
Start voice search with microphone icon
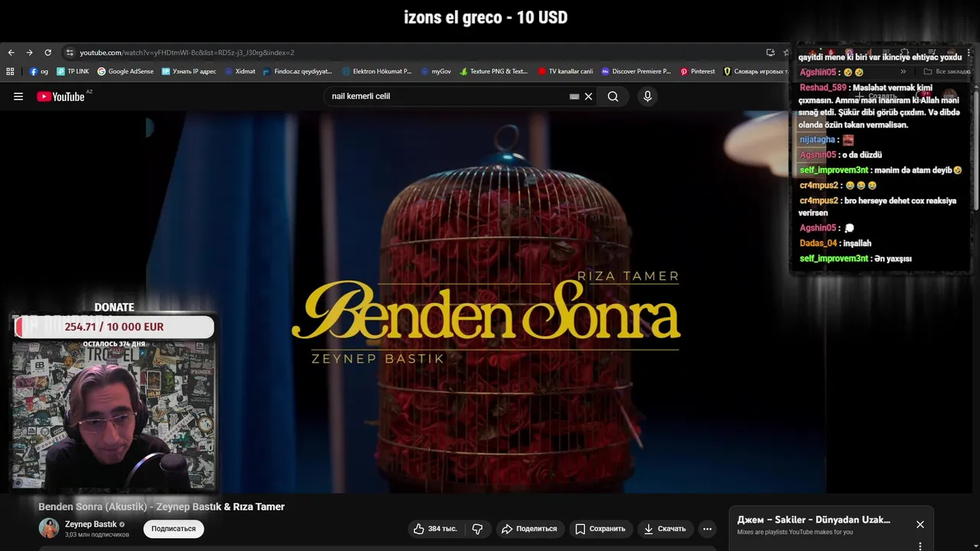(648, 96)
